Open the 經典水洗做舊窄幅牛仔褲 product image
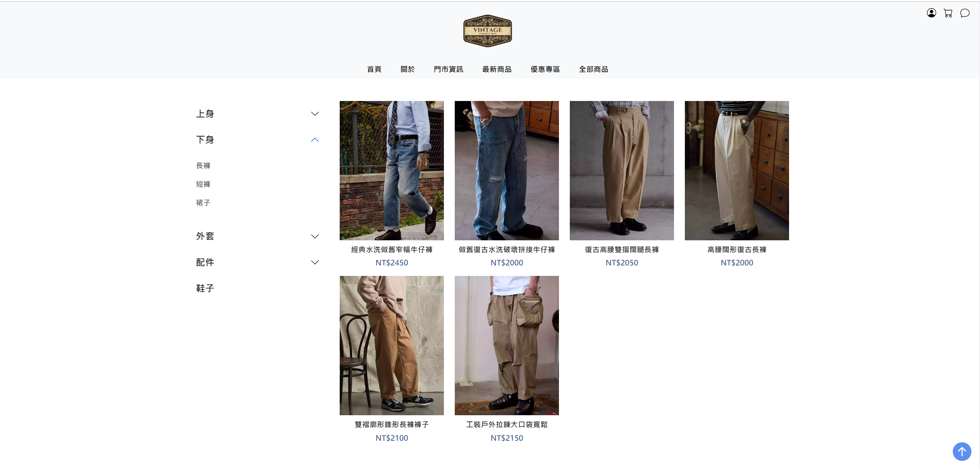 (392, 171)
